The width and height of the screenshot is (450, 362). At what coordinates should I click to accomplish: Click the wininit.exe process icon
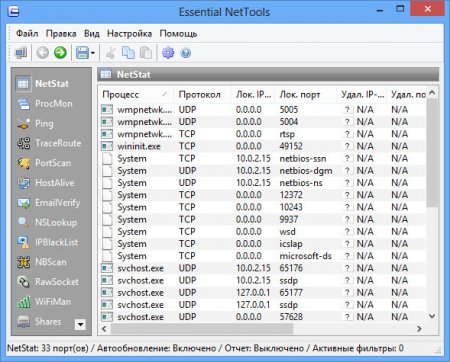(107, 146)
